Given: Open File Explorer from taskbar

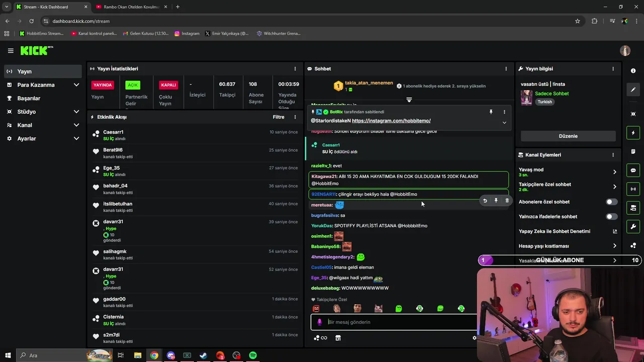Looking at the screenshot, I should [x=137, y=355].
